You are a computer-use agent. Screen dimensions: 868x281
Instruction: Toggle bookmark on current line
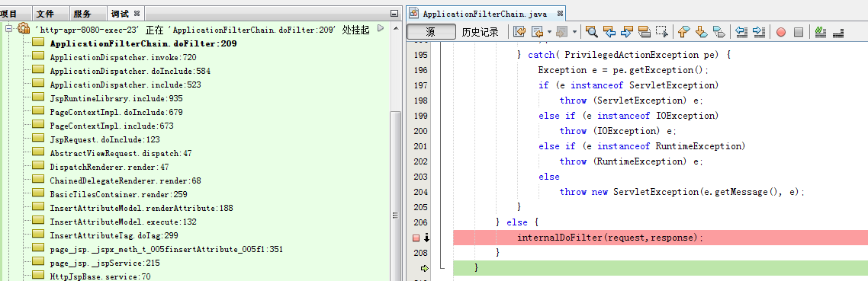tap(719, 31)
